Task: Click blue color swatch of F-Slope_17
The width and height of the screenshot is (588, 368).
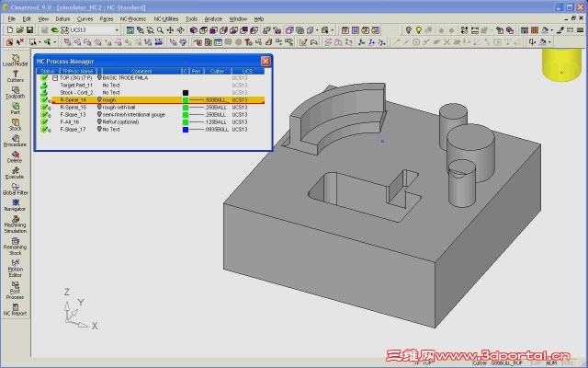Action: tap(186, 129)
